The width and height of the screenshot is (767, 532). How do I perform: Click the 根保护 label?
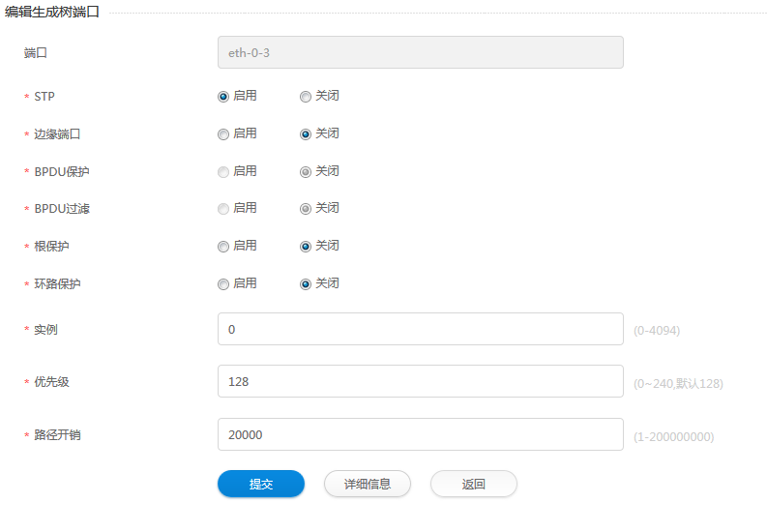point(51,247)
